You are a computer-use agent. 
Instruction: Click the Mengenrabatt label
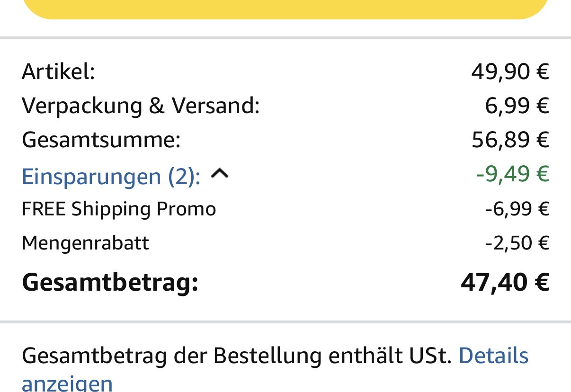pyautogui.click(x=85, y=243)
